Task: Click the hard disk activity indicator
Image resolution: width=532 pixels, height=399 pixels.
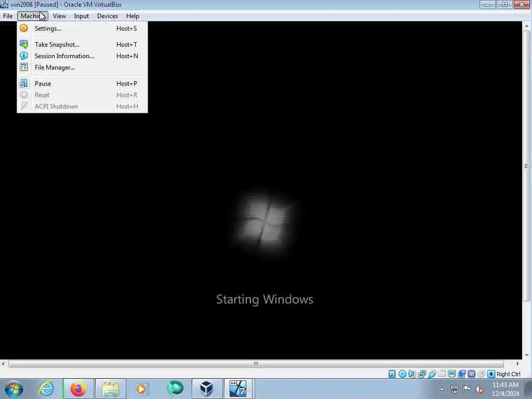Action: click(x=392, y=374)
